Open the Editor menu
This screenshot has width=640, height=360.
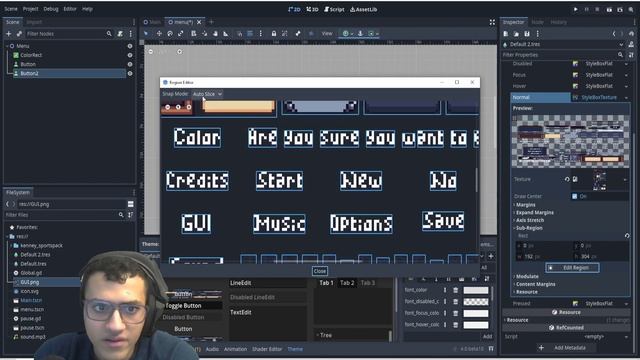70,9
